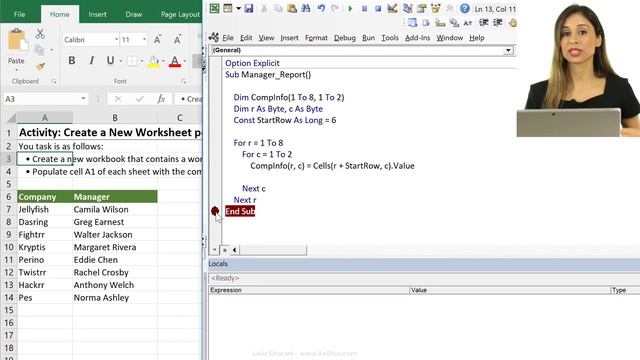The height and width of the screenshot is (360, 640).
Task: Click List Properties/Methods icon in Edit toolbar
Action: coord(412,23)
